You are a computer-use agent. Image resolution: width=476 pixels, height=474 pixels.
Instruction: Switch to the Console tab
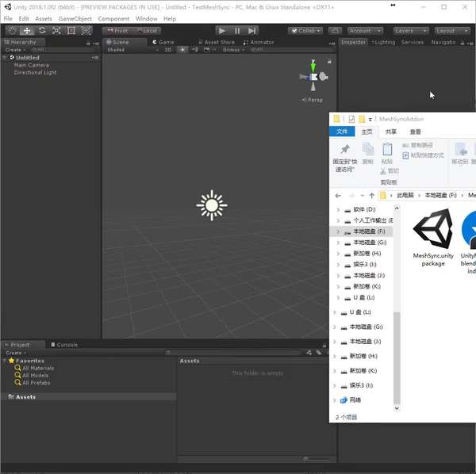point(64,345)
